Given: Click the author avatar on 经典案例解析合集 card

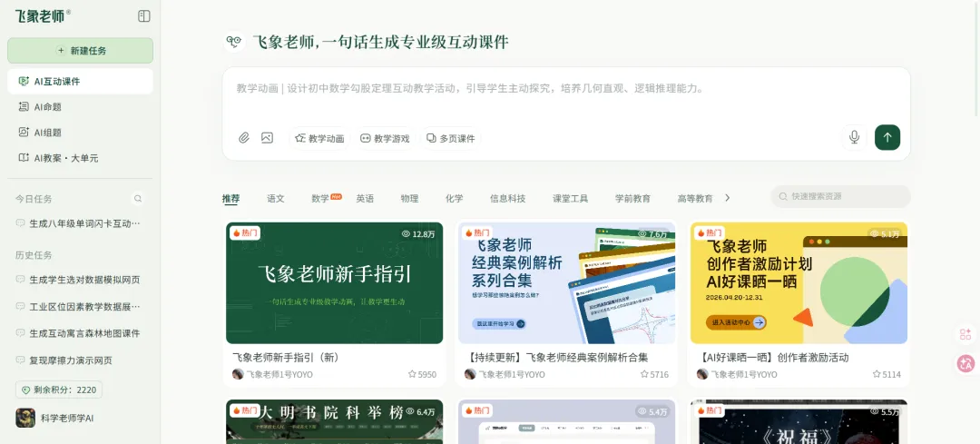Looking at the screenshot, I should click(x=470, y=374).
